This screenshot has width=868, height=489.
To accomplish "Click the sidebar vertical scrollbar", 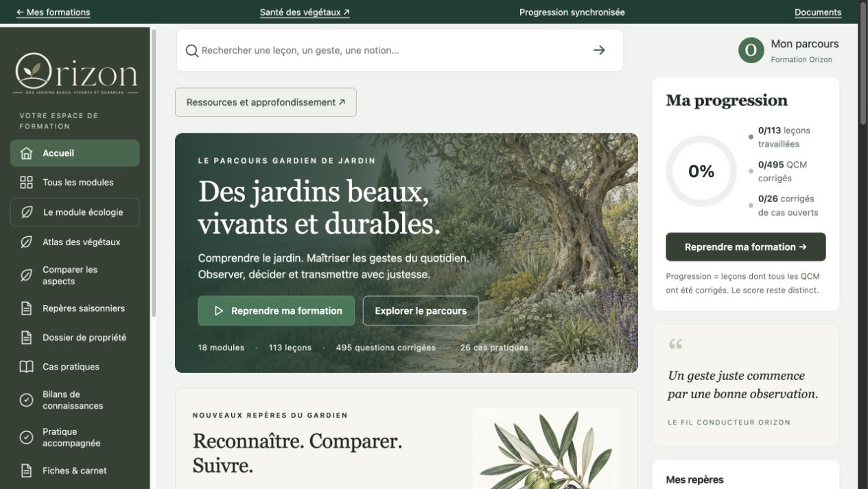I will (x=154, y=172).
